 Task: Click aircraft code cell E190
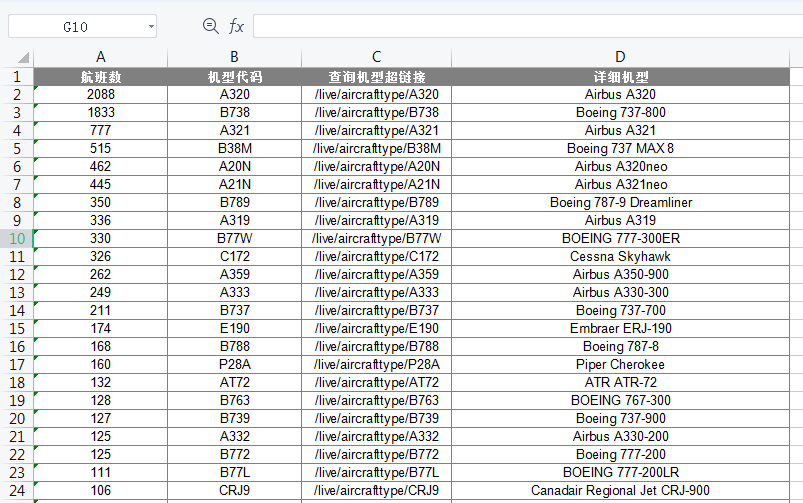coord(235,328)
